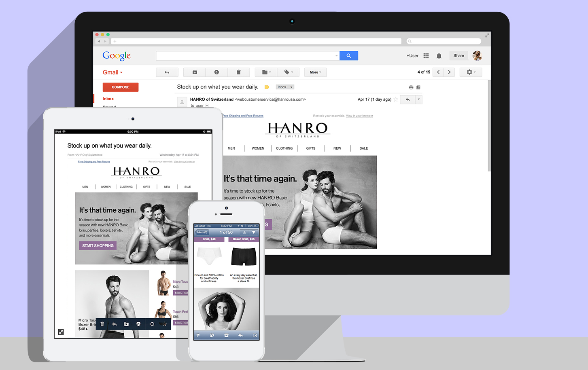The height and width of the screenshot is (370, 588).
Task: Click the Share button
Action: pos(459,56)
